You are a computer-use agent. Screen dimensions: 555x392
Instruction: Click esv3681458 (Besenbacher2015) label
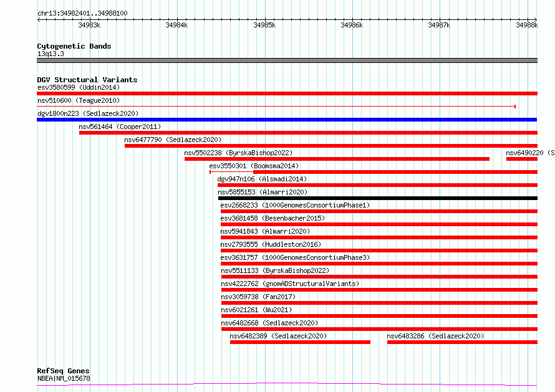pos(273,218)
